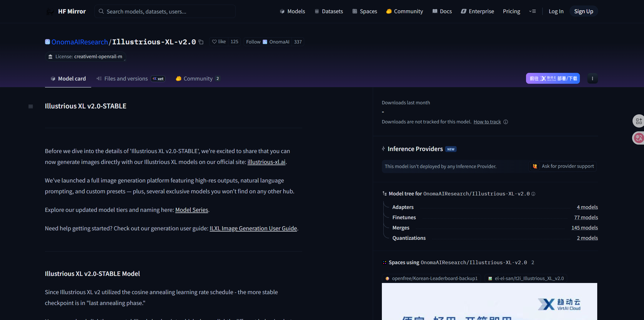
Task: Click the How to track link
Action: click(487, 122)
